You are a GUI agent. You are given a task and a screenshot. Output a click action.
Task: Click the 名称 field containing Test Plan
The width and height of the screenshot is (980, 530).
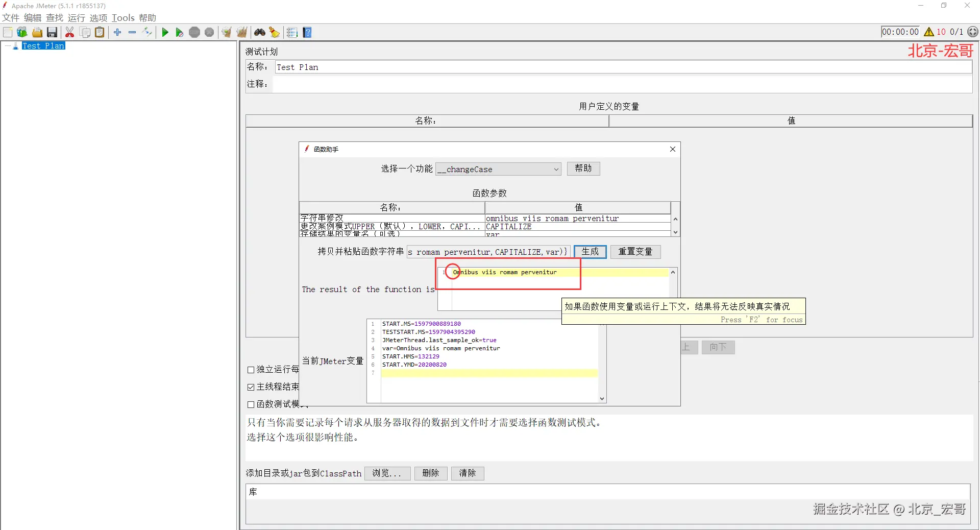click(x=623, y=67)
